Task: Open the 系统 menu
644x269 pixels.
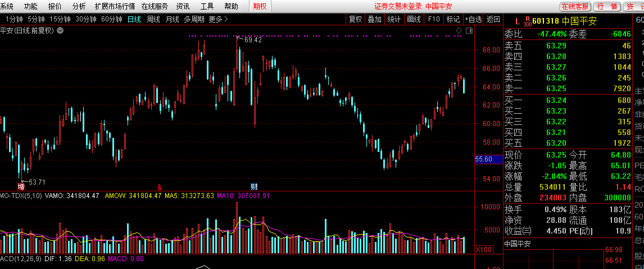Action: [6, 6]
